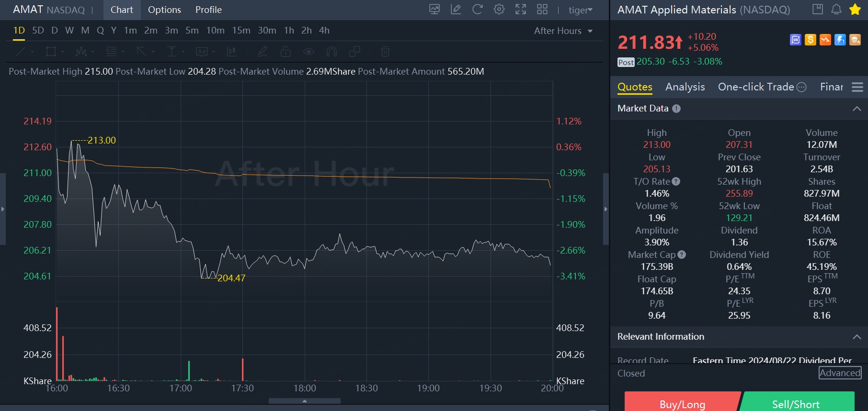Select the 15m interval

241,31
